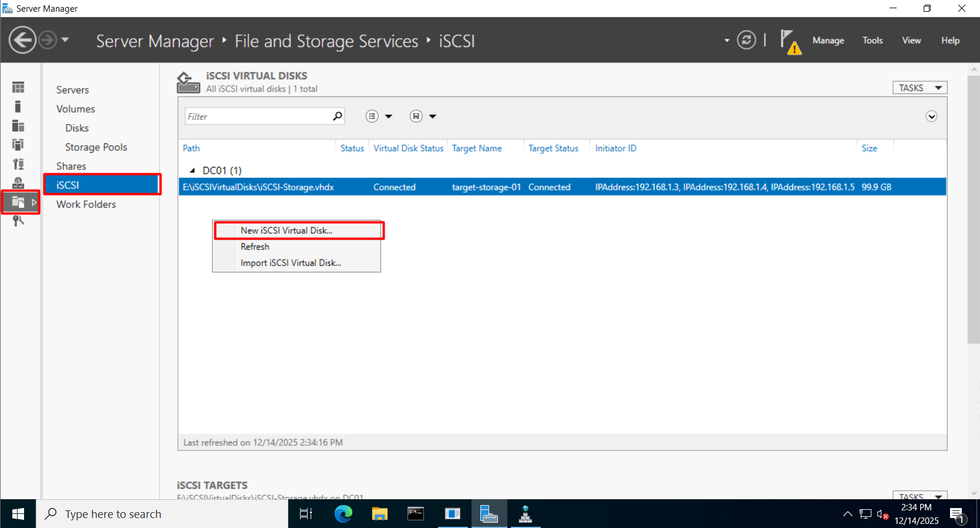Open the Tools menu

pyautogui.click(x=873, y=41)
